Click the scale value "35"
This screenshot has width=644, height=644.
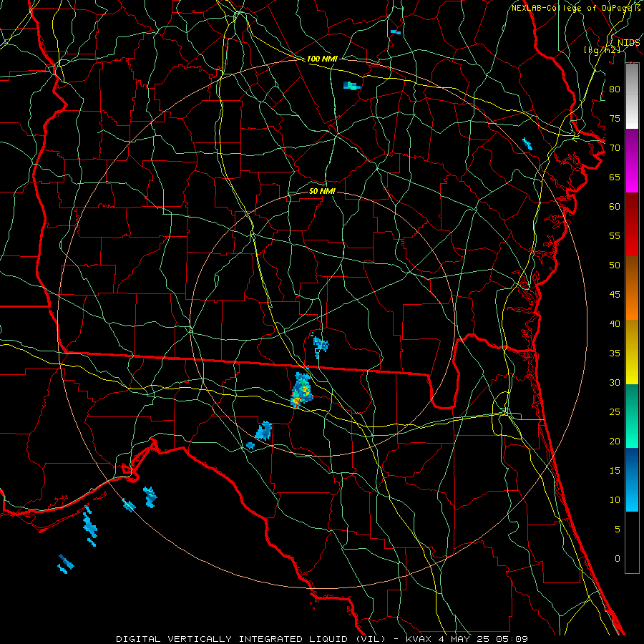(615, 353)
